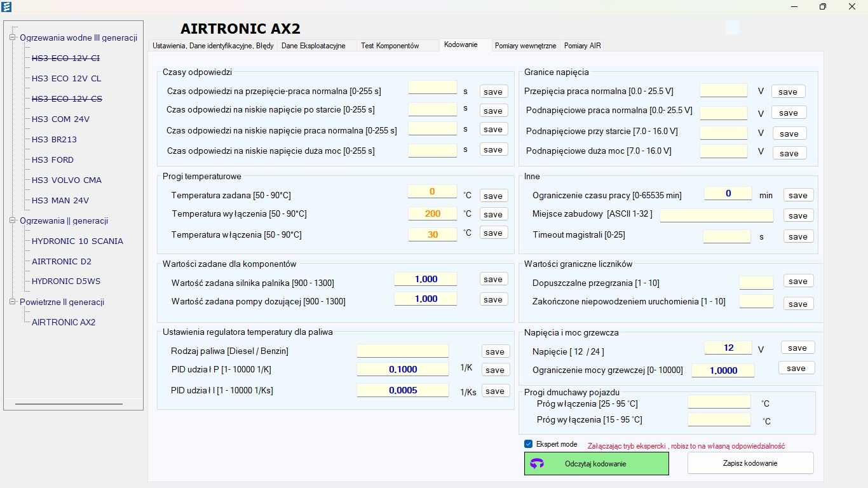Save Temperatura wyłączenia value
868x488 pixels.
click(493, 214)
